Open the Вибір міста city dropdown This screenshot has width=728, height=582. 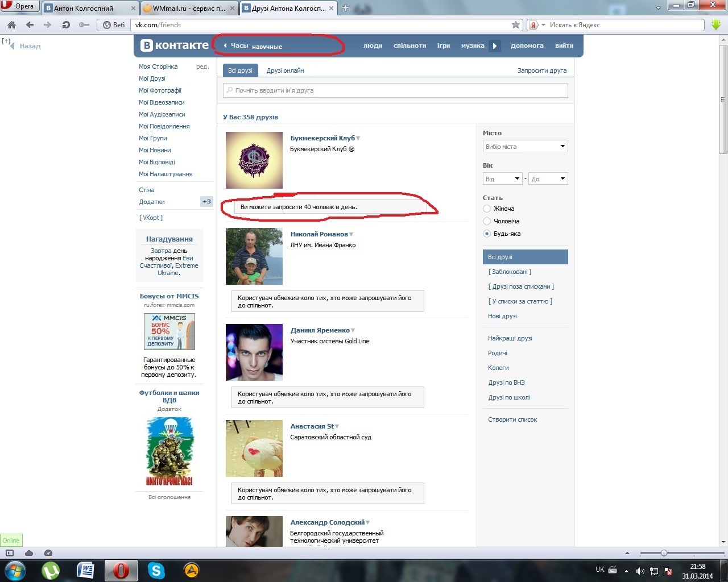coord(526,147)
